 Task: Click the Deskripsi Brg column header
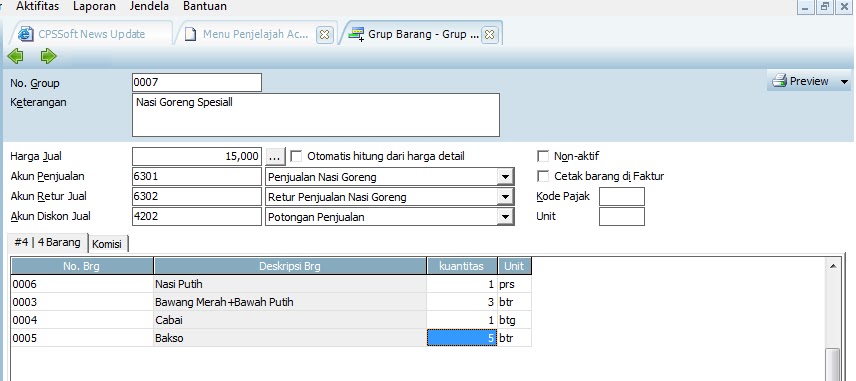[x=290, y=266]
